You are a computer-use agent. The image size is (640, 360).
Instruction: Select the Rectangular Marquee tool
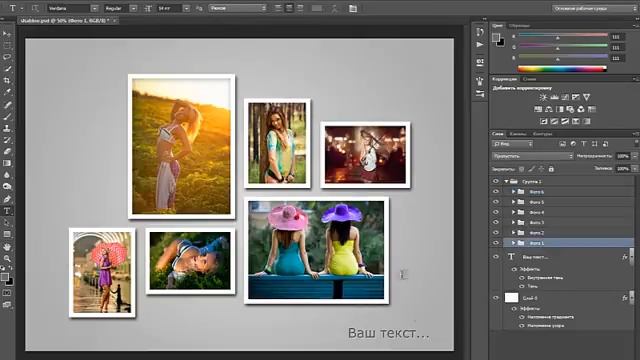pos(7,46)
